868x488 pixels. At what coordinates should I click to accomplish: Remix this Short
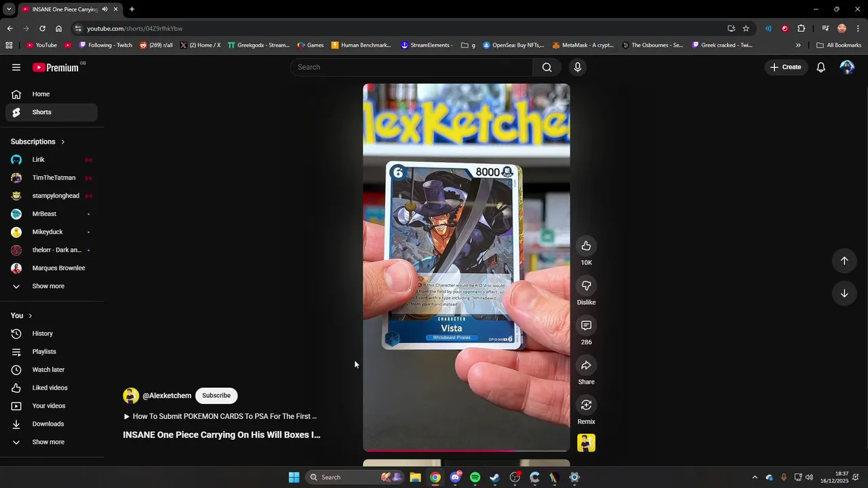tap(587, 405)
